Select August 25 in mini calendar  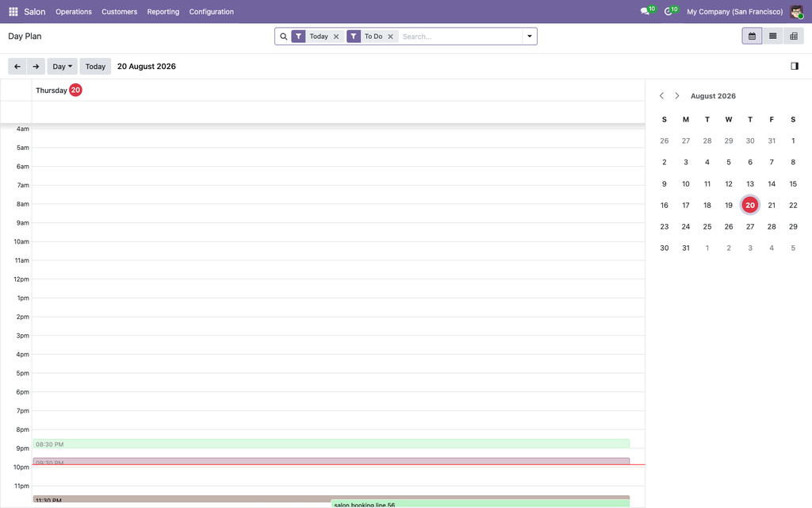(x=707, y=226)
